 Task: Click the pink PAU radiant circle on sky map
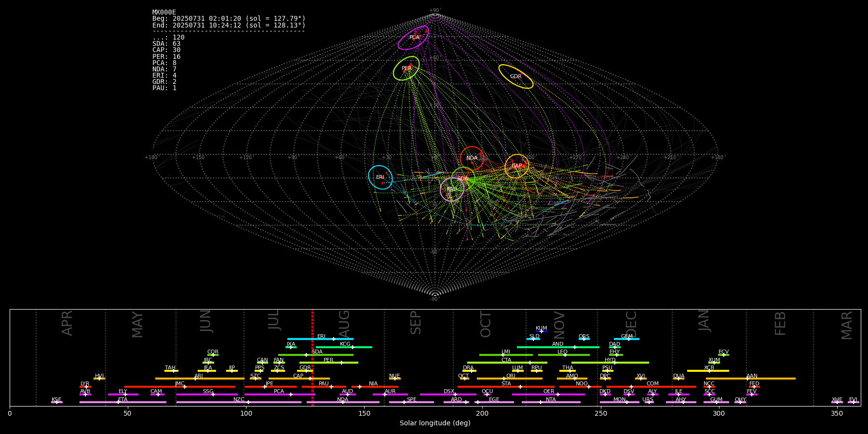point(452,189)
